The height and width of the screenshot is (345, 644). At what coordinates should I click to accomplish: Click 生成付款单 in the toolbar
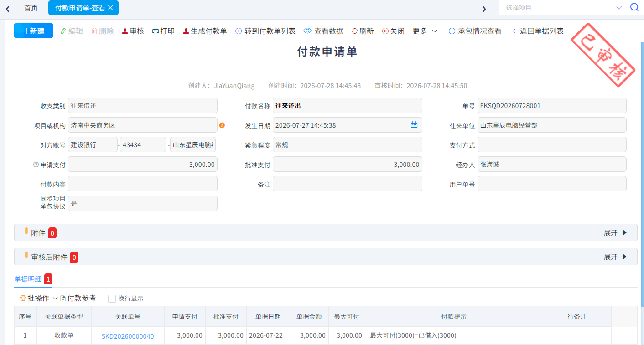[x=205, y=31]
